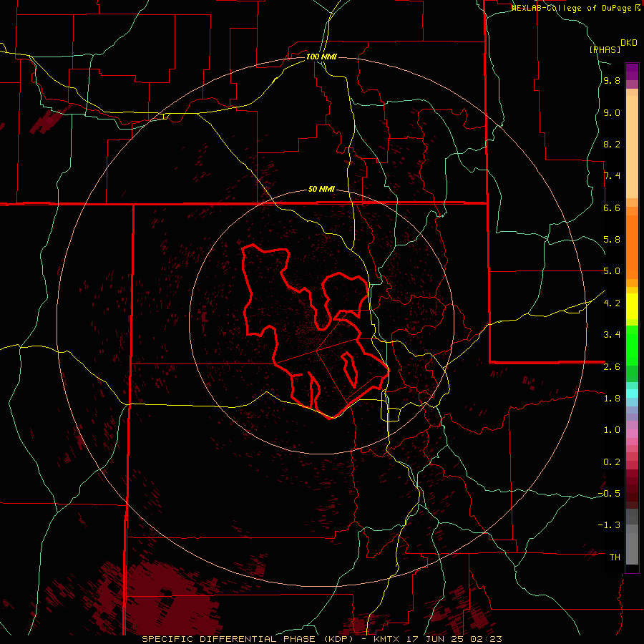Click the "TH" threshold label on the scale
Screen dimensions: 644x644
tap(615, 557)
